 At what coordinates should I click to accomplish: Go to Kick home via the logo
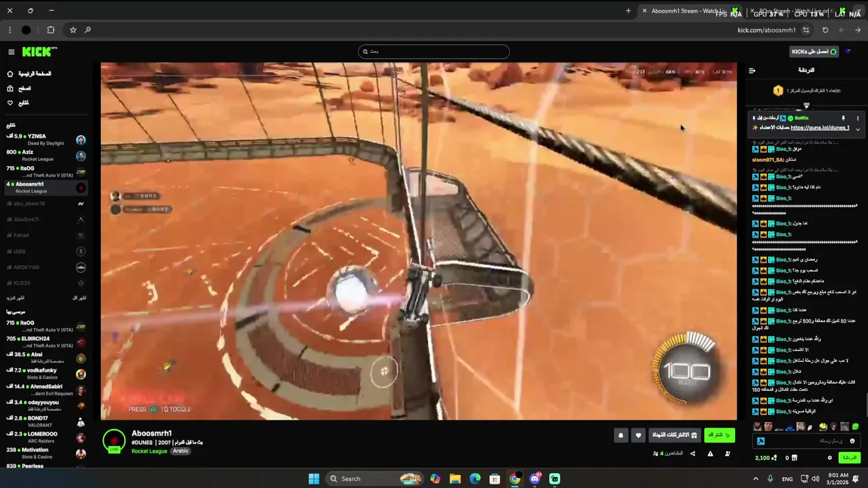(39, 52)
